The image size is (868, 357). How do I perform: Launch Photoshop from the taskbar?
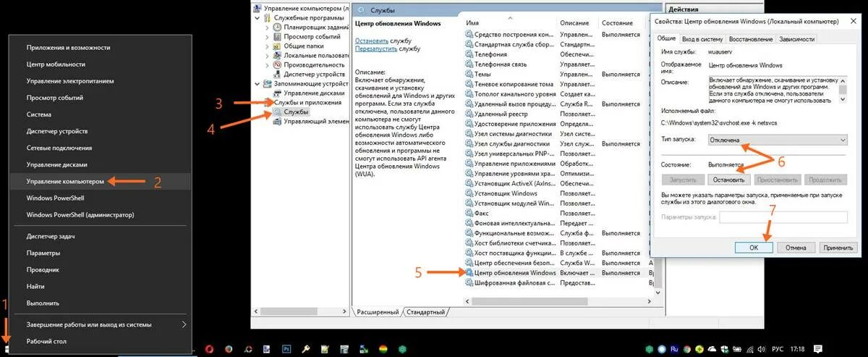[286, 349]
